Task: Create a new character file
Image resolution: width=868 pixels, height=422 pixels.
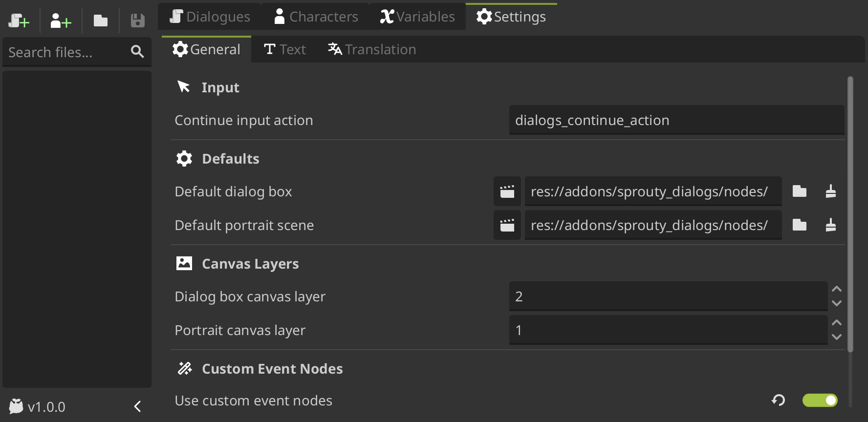Action: coord(61,21)
